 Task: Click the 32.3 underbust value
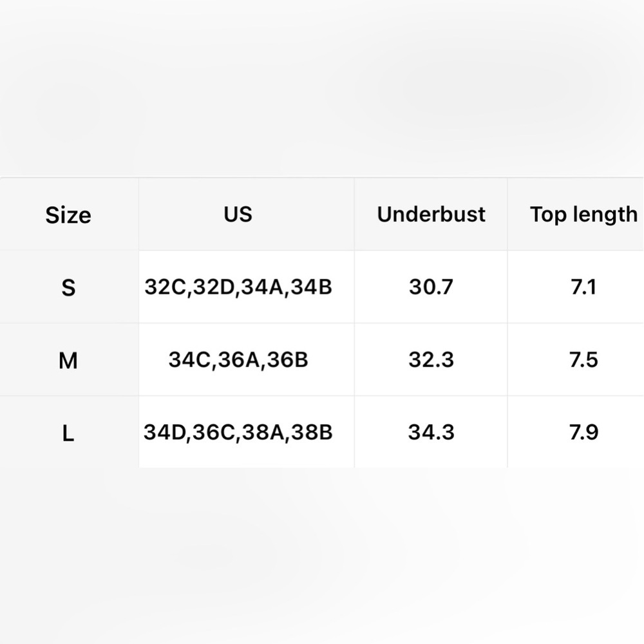[x=431, y=359]
